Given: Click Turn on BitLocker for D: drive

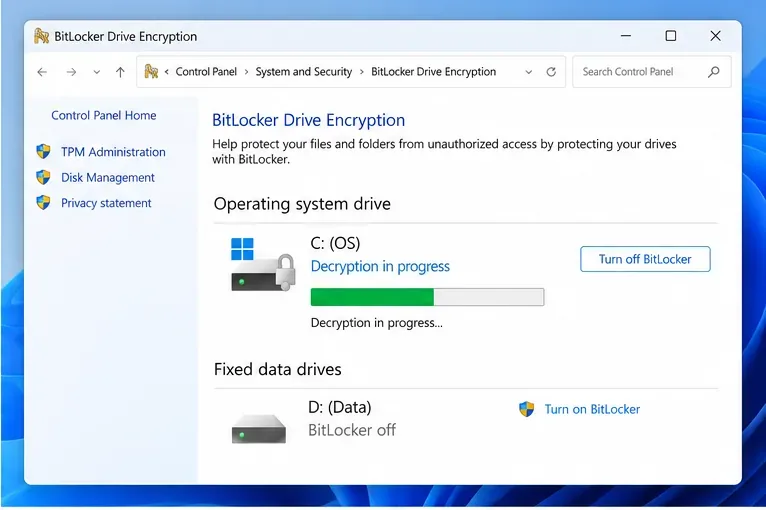Looking at the screenshot, I should (592, 409).
